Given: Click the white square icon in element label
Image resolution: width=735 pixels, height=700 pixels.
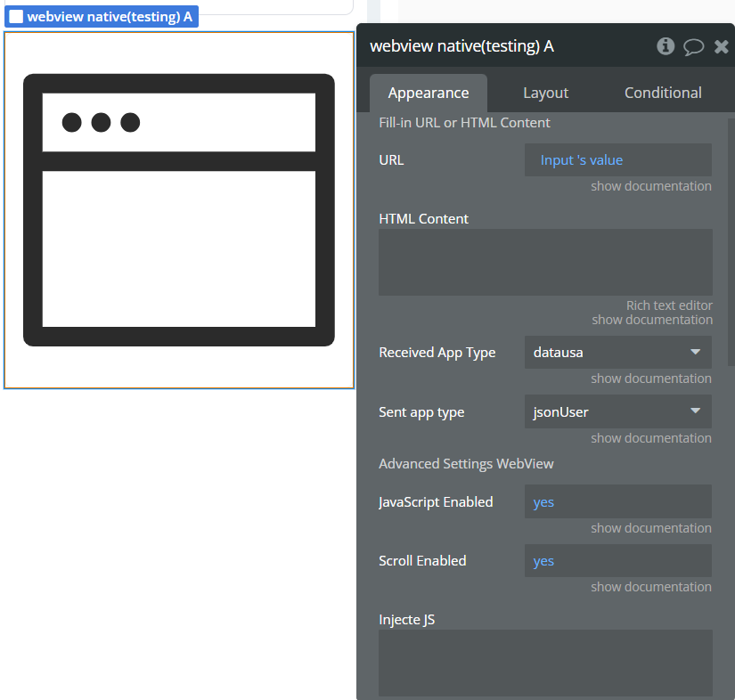Looking at the screenshot, I should coord(16,16).
